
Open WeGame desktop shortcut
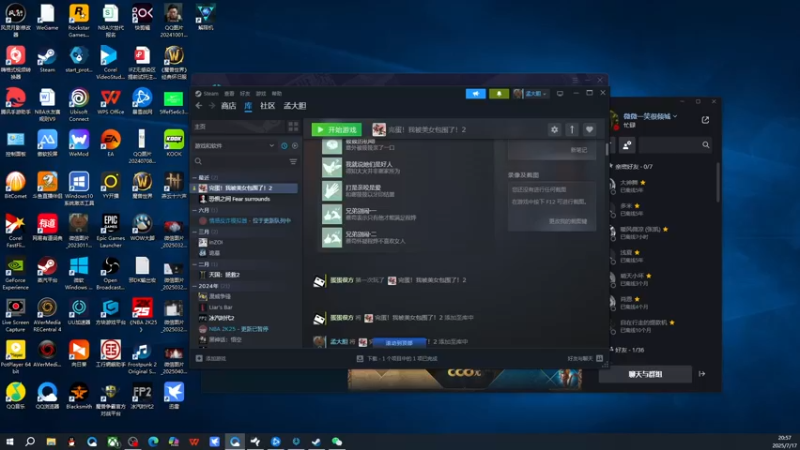click(47, 17)
